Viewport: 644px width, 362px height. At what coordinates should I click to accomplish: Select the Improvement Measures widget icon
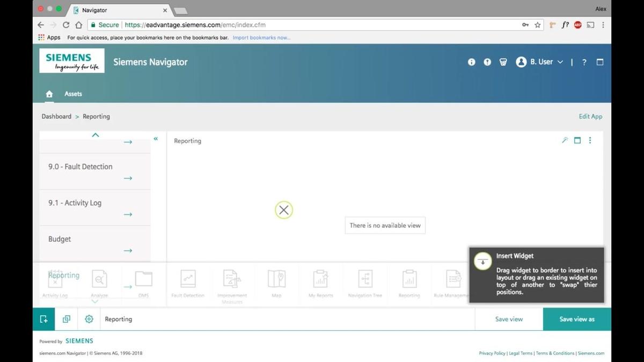coord(232,279)
